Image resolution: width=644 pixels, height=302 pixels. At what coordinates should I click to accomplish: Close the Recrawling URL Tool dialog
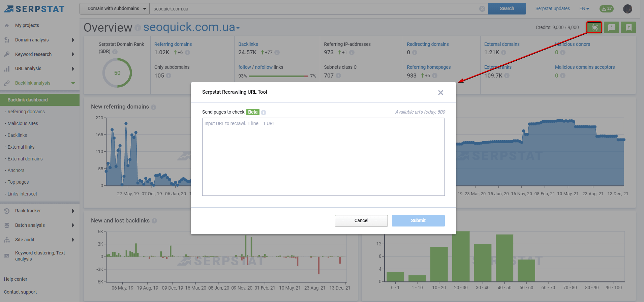[x=440, y=92]
